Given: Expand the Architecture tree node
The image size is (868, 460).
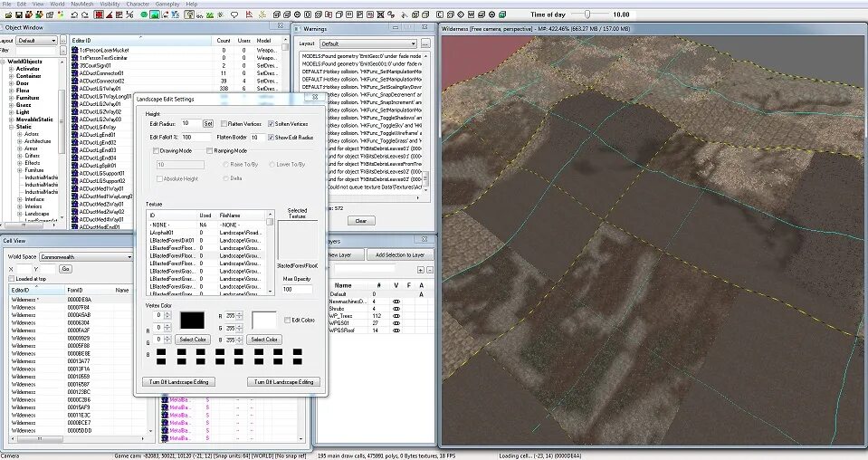Looking at the screenshot, I should (x=19, y=141).
